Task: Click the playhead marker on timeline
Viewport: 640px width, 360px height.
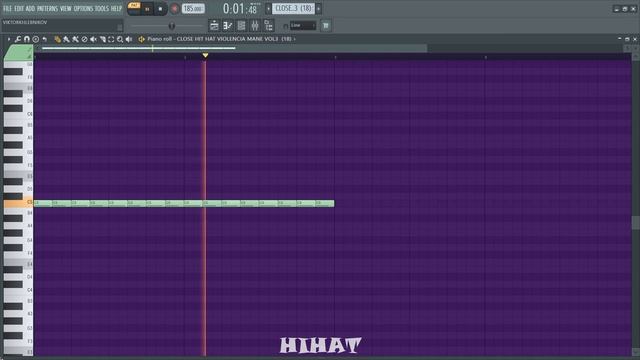Action: 205,55
